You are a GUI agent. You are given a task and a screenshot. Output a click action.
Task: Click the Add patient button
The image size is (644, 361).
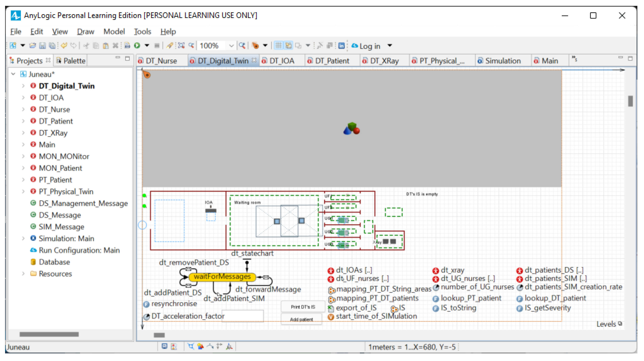(x=301, y=319)
